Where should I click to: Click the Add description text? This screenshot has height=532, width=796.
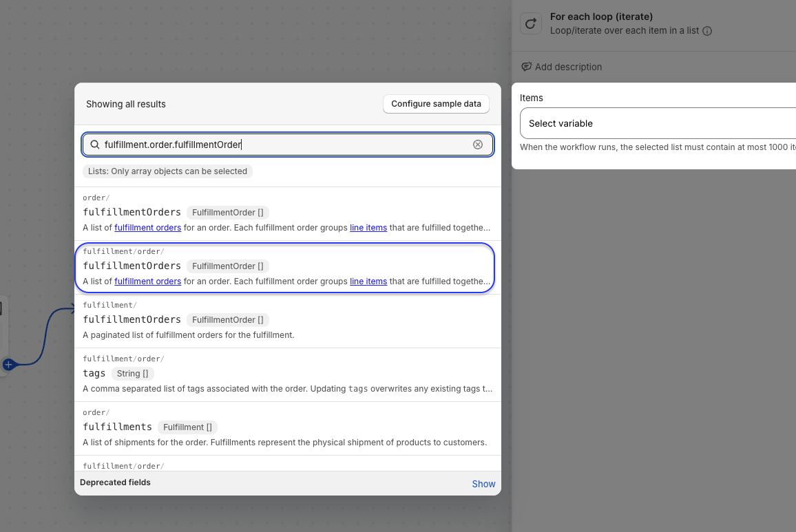pyautogui.click(x=568, y=67)
